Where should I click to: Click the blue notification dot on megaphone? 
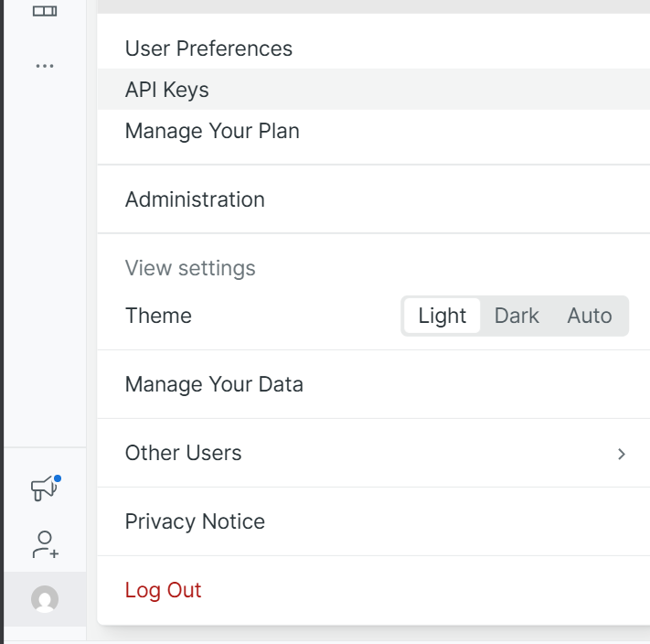pos(58,478)
